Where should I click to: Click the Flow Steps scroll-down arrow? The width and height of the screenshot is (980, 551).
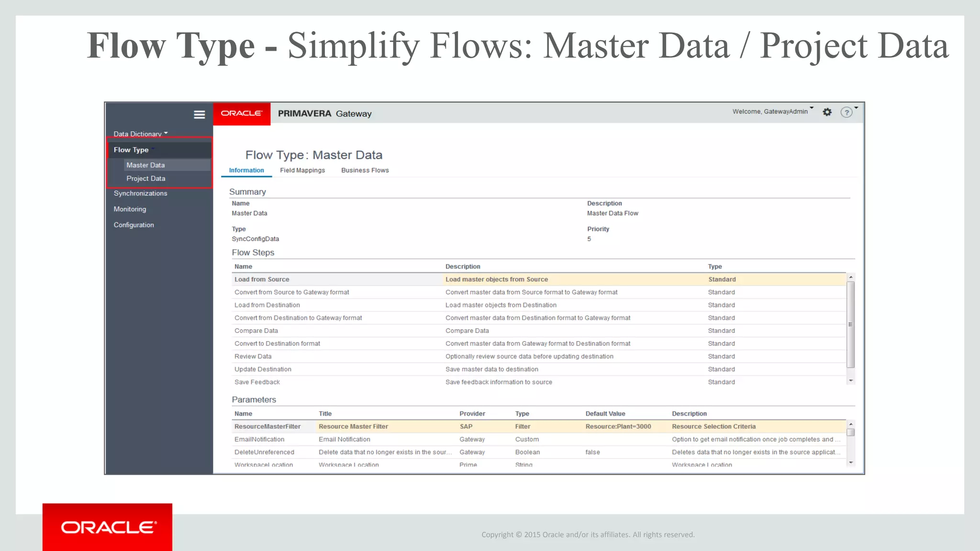coord(851,381)
